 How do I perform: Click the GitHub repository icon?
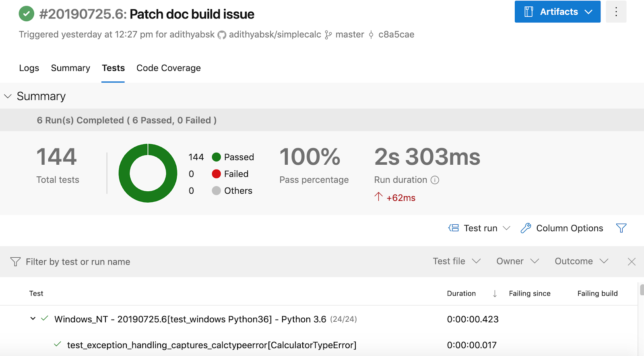pos(222,35)
